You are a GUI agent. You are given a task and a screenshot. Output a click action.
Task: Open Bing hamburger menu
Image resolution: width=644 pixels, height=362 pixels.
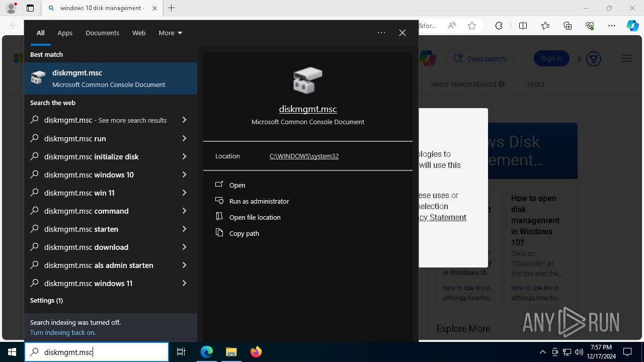[627, 59]
